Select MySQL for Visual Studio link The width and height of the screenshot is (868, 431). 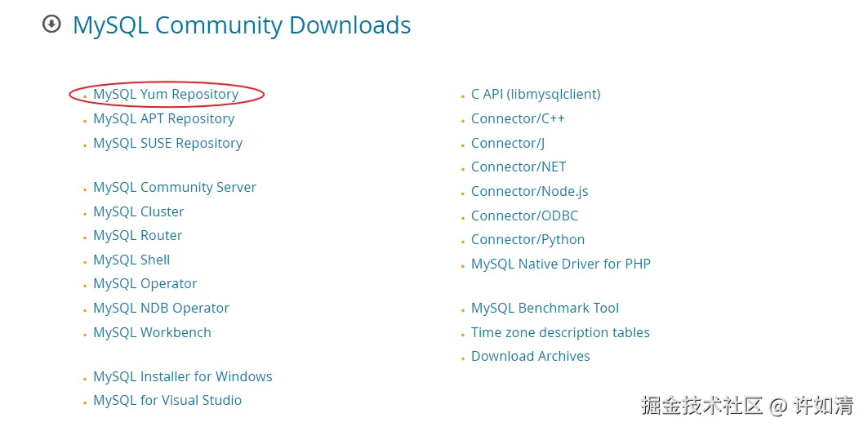point(167,401)
